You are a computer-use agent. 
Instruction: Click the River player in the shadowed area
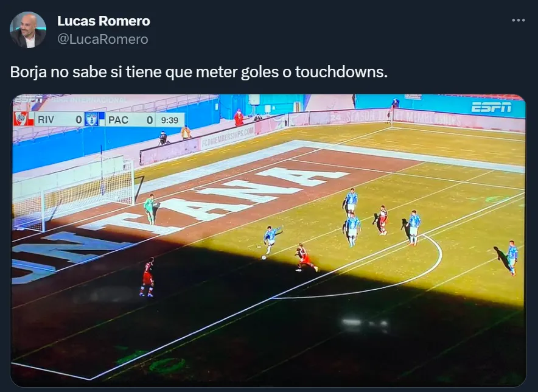147,277
